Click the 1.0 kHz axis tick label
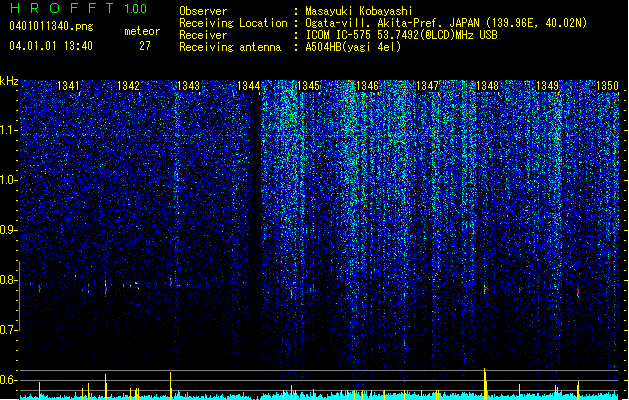This screenshot has height=400, width=629. pyautogui.click(x=8, y=180)
